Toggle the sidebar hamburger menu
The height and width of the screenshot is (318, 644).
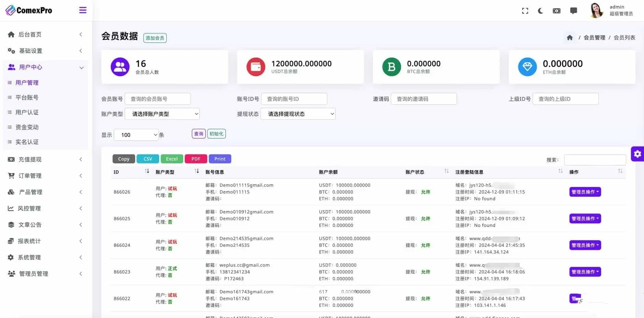pyautogui.click(x=83, y=10)
